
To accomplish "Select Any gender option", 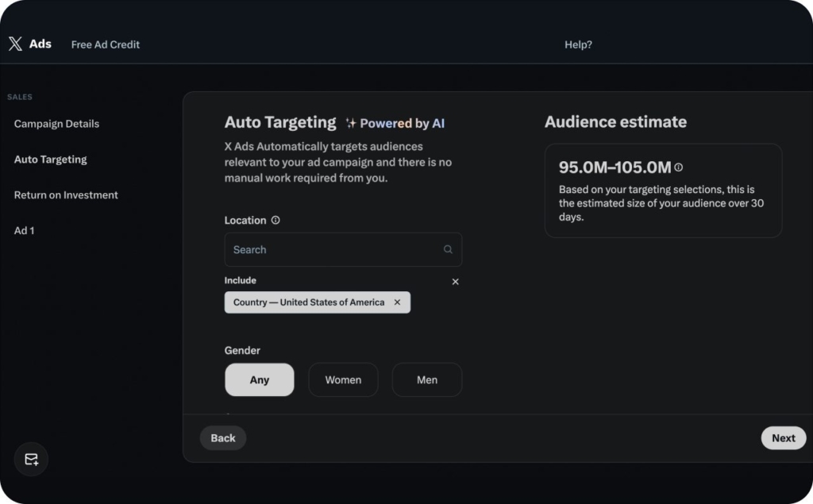I will click(x=260, y=379).
